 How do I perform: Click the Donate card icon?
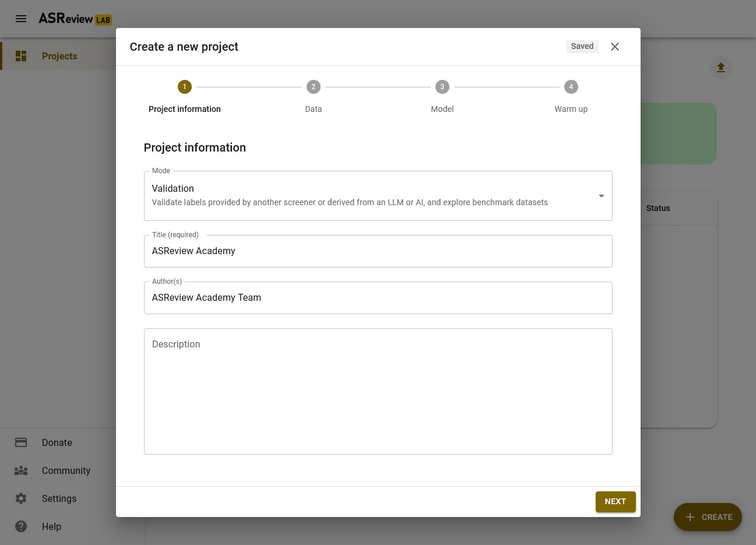click(x=21, y=442)
